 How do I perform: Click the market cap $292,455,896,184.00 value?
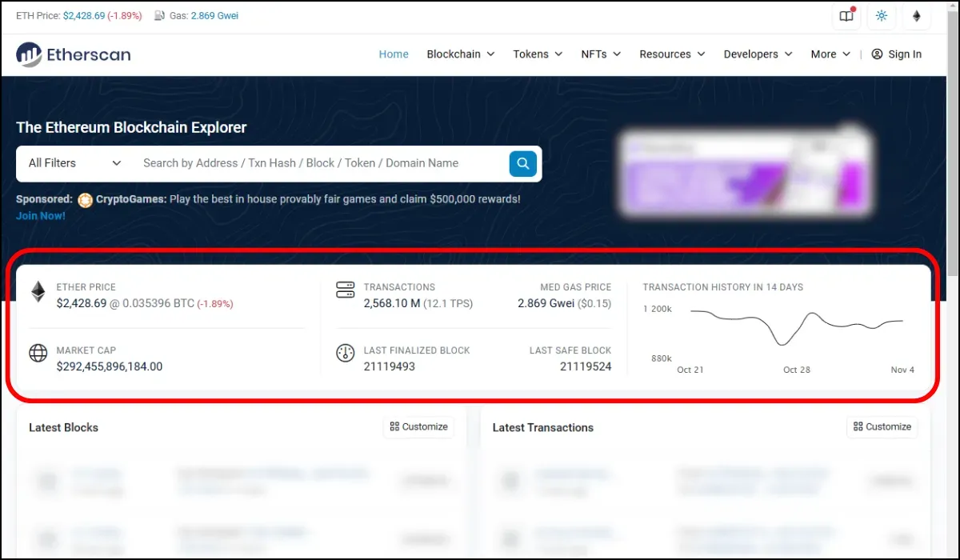click(x=110, y=367)
